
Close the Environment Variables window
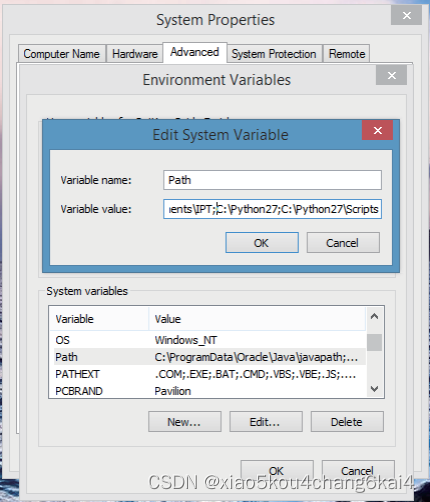tap(391, 75)
